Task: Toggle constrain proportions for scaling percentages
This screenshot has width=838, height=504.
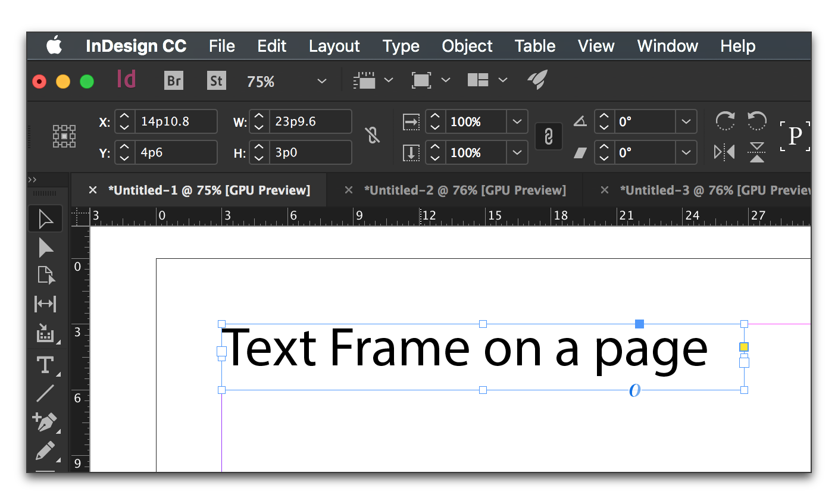Action: (x=548, y=136)
